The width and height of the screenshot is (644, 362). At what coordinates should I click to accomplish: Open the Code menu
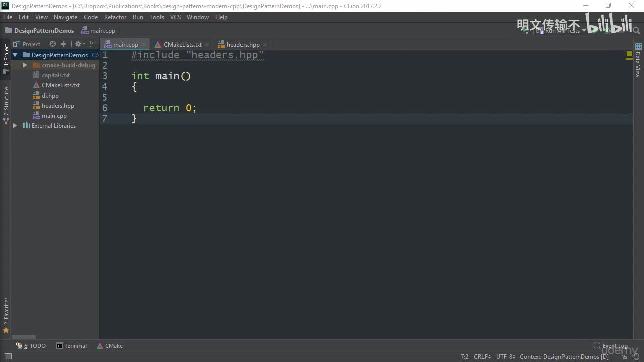click(x=91, y=17)
